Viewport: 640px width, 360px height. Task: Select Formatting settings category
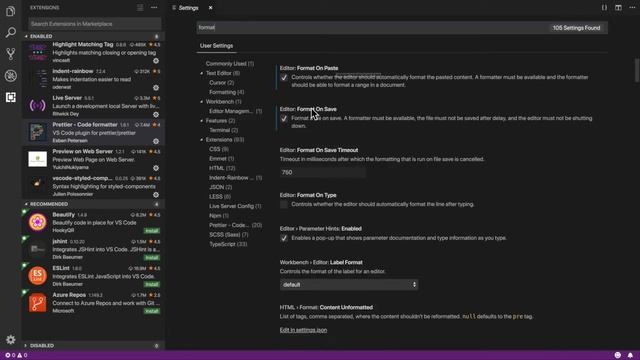(x=227, y=92)
